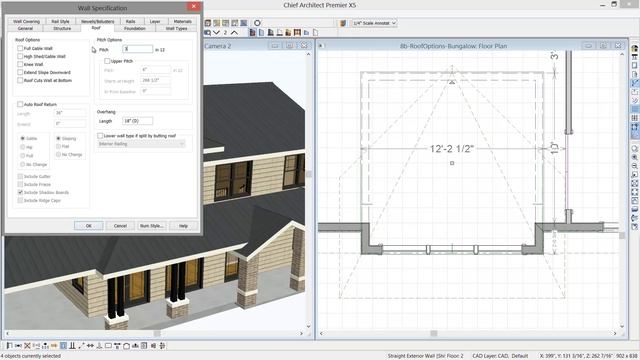Check Lower wall type if split by butting roof

(100, 136)
